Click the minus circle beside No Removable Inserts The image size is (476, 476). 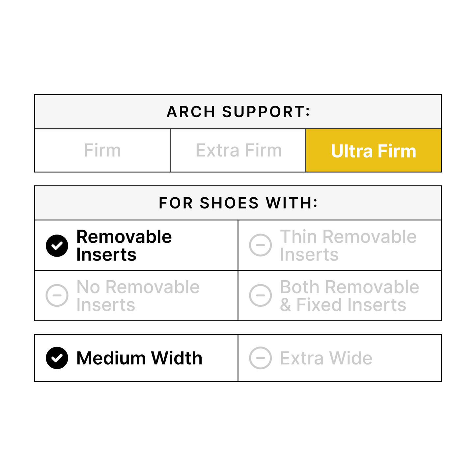[x=57, y=295]
